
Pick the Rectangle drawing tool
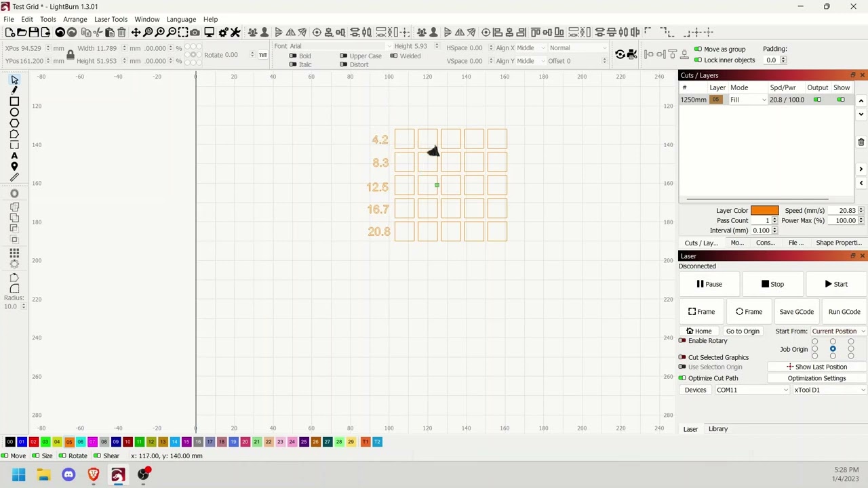pyautogui.click(x=14, y=101)
